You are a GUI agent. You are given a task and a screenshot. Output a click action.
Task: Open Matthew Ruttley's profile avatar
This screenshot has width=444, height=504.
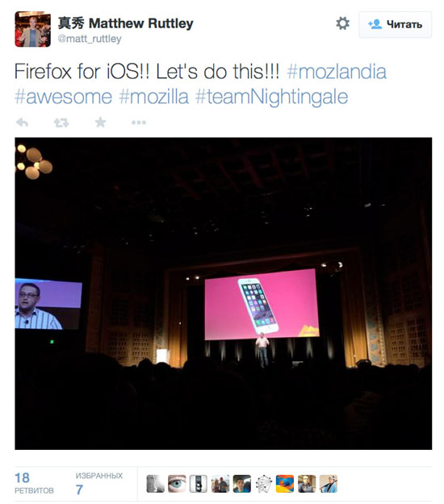point(32,29)
